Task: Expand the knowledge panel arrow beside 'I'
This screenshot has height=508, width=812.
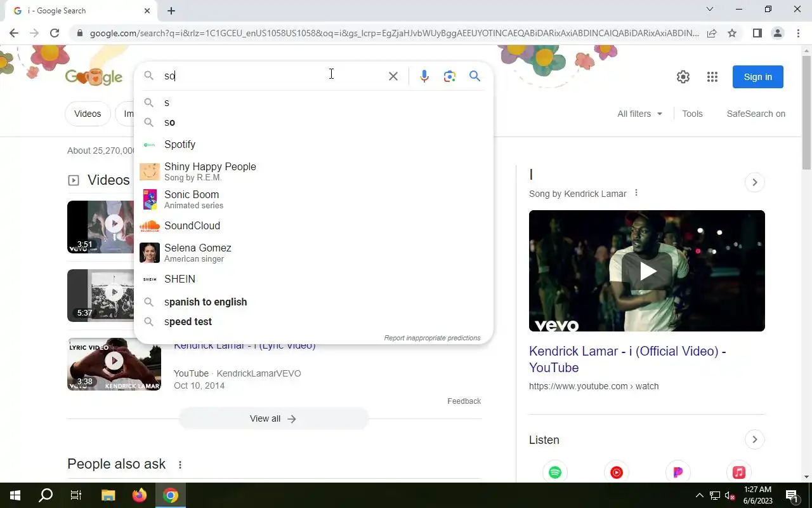Action: coord(754,182)
